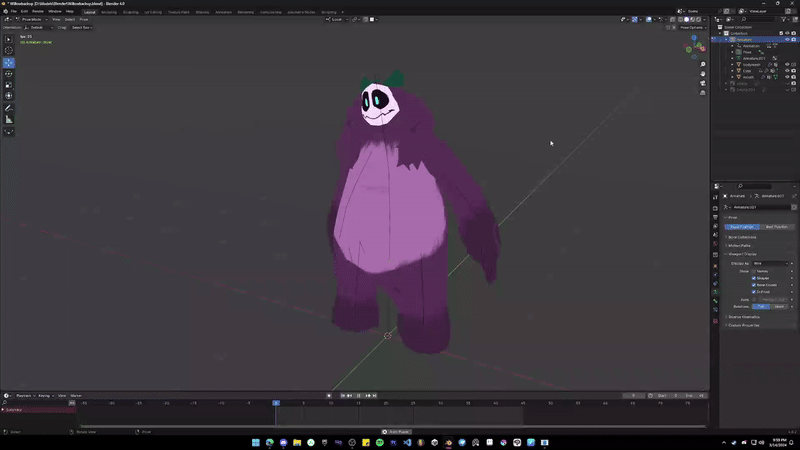Hide mouth object with its eye icon
800x450 pixels.
787,77
